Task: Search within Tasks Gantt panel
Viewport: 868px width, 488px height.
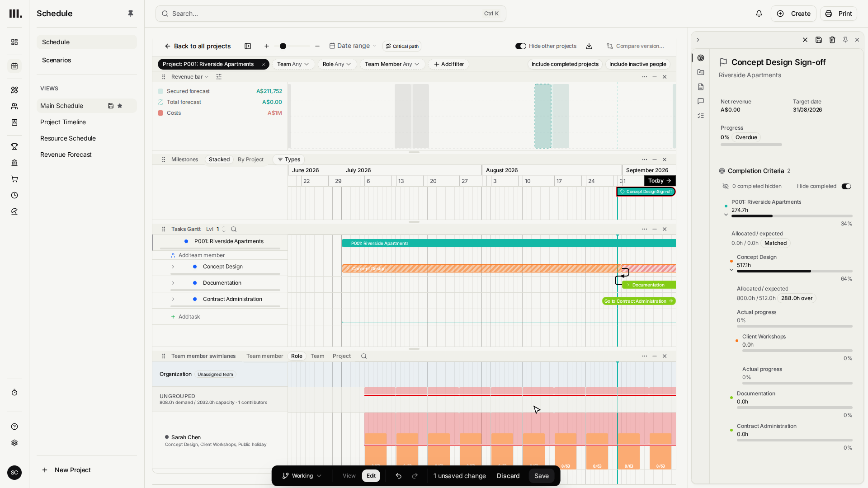Action: click(x=234, y=229)
